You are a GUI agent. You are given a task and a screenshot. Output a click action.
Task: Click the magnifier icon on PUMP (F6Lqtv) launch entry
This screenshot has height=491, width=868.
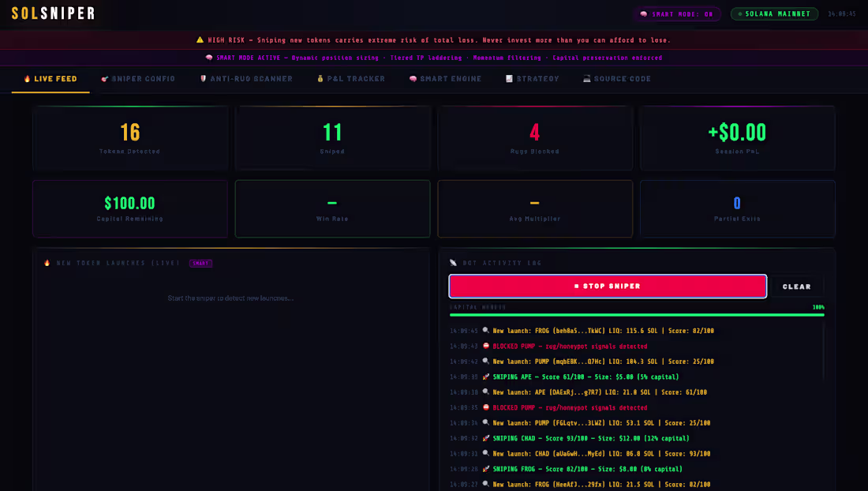485,422
